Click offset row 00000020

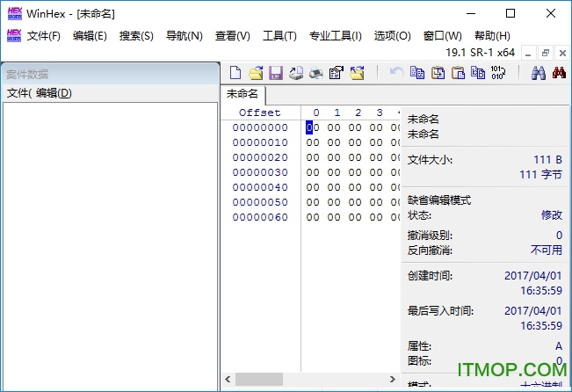pos(260,157)
